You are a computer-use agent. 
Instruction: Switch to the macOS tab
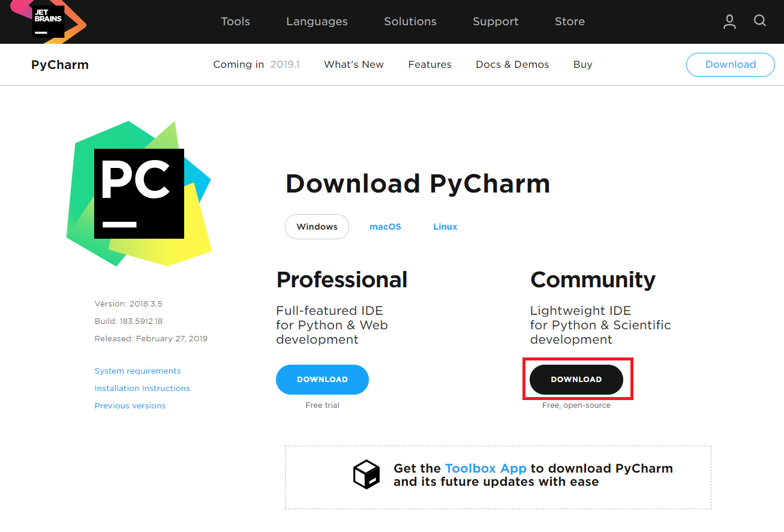[x=385, y=227]
